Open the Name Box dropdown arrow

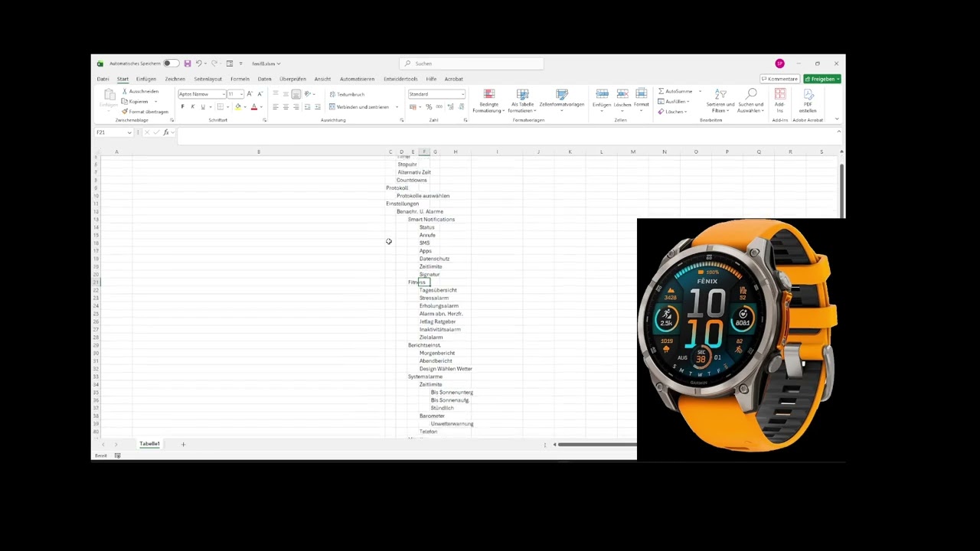tap(129, 132)
